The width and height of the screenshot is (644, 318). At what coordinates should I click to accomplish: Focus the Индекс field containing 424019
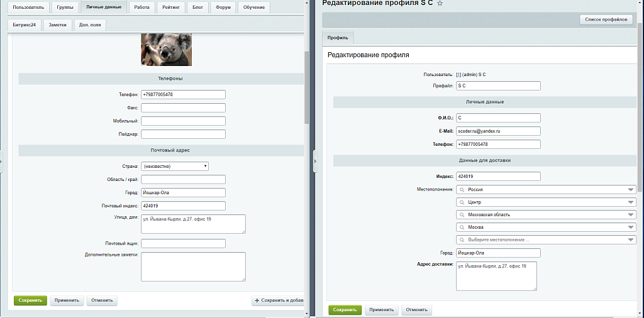pos(498,177)
